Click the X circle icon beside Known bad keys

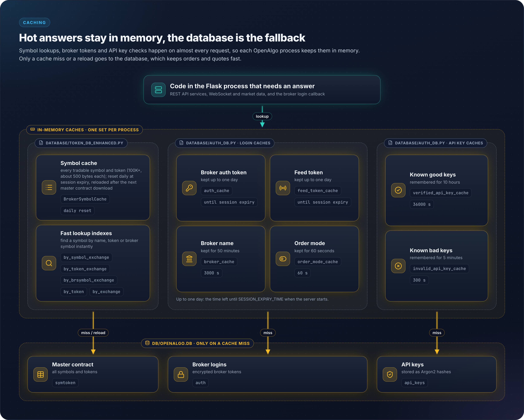[x=398, y=266]
